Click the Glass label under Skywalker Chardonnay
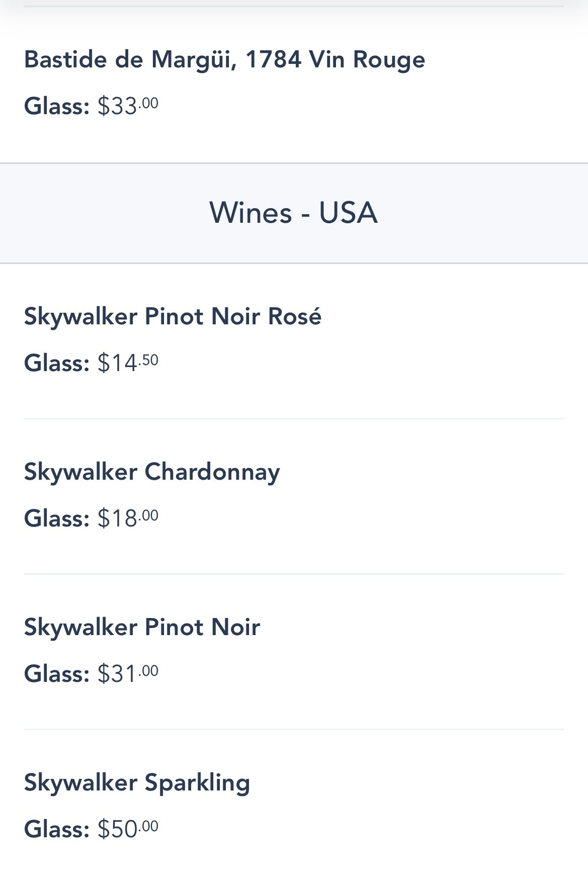The image size is (588, 881). (56, 518)
